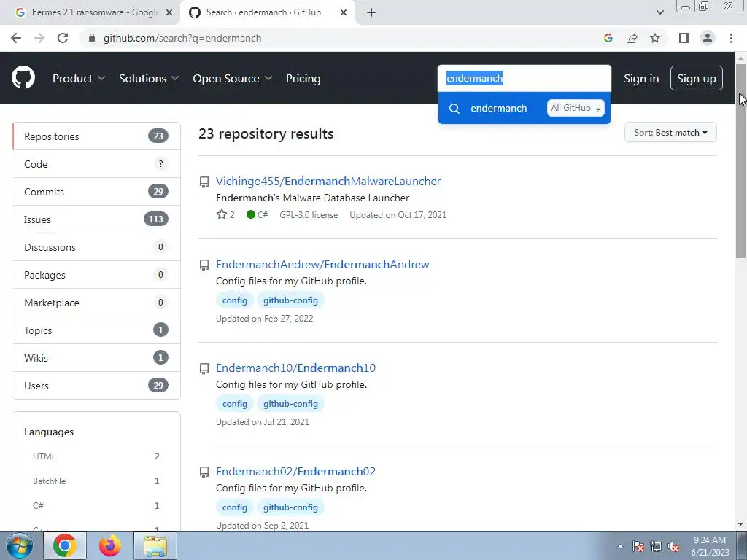The width and height of the screenshot is (747, 560).
Task: Open Sort: Best match dropdown
Action: click(x=670, y=133)
